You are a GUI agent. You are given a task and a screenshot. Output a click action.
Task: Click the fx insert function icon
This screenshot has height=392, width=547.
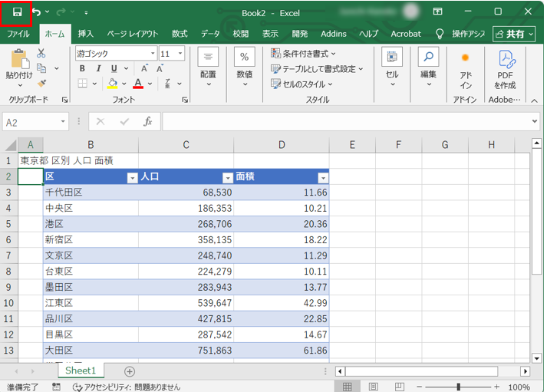tap(147, 122)
